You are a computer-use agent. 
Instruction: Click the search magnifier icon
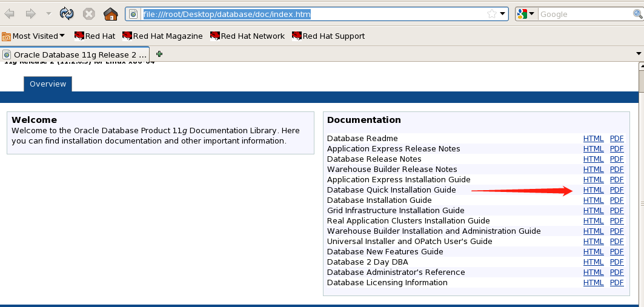(x=637, y=15)
